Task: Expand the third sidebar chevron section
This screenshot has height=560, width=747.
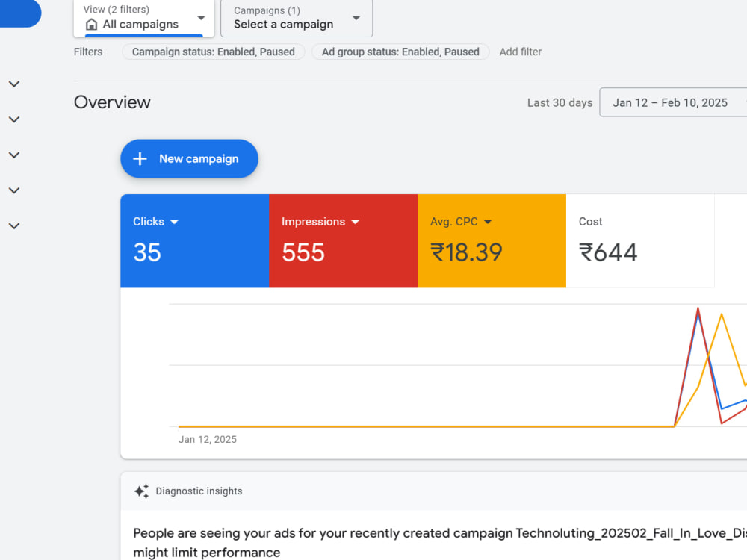Action: [14, 155]
